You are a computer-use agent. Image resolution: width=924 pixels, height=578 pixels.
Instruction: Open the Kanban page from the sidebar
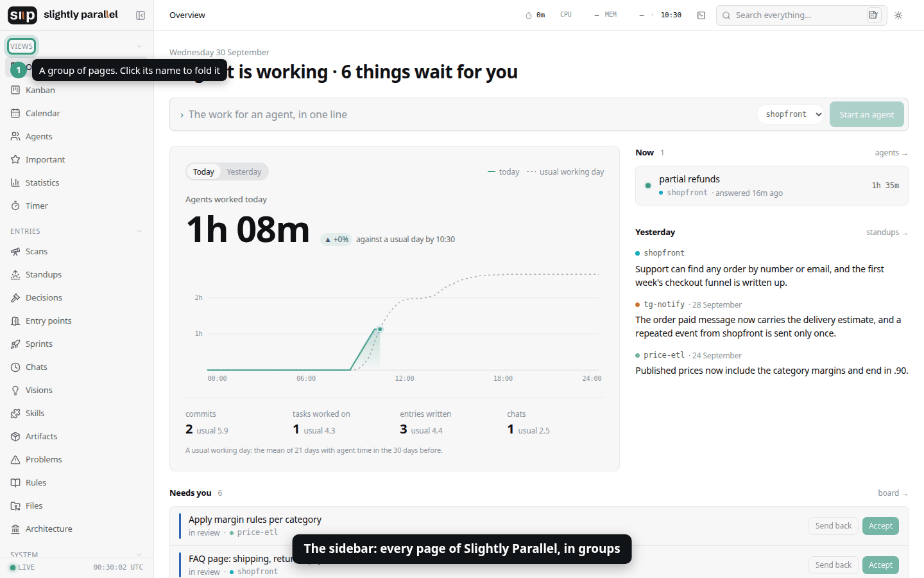(77, 90)
